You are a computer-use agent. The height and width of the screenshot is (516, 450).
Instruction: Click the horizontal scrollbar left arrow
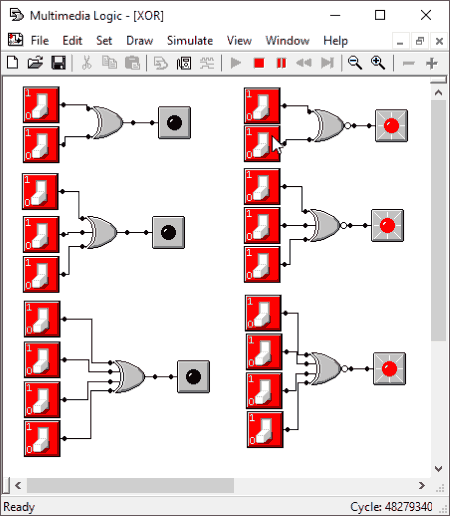point(18,485)
